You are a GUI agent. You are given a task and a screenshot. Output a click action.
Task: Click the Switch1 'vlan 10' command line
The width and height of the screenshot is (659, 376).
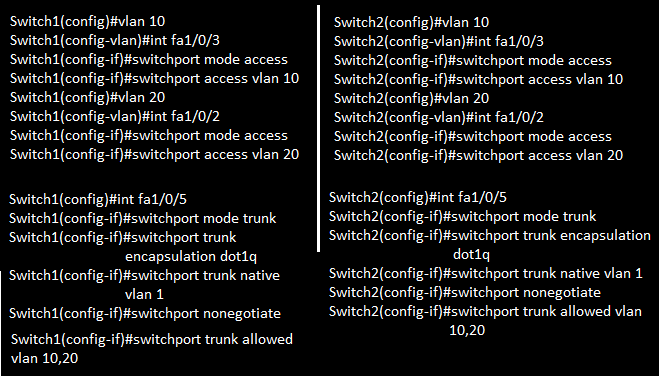[x=87, y=21]
